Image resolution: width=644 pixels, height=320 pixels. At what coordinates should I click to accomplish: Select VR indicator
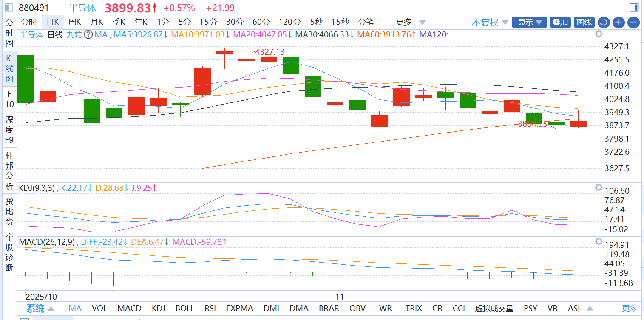click(553, 309)
